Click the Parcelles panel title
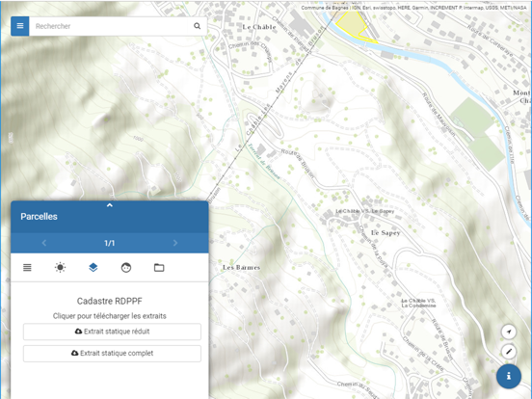This screenshot has width=532, height=399. [39, 217]
